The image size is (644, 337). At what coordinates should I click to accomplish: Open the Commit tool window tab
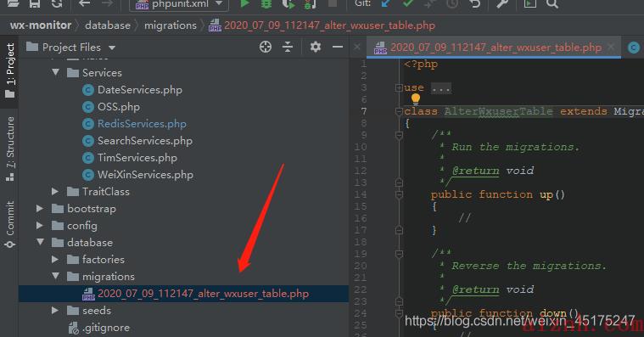click(x=10, y=224)
